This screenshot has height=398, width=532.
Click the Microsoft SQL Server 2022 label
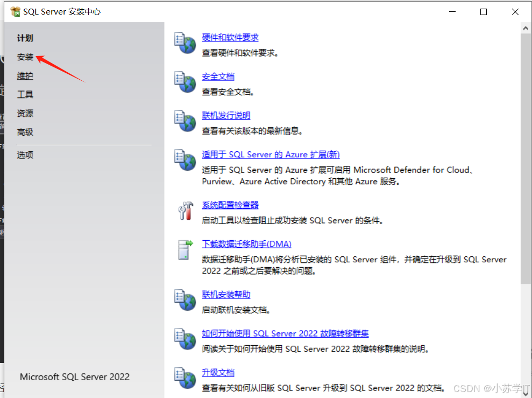pos(75,377)
